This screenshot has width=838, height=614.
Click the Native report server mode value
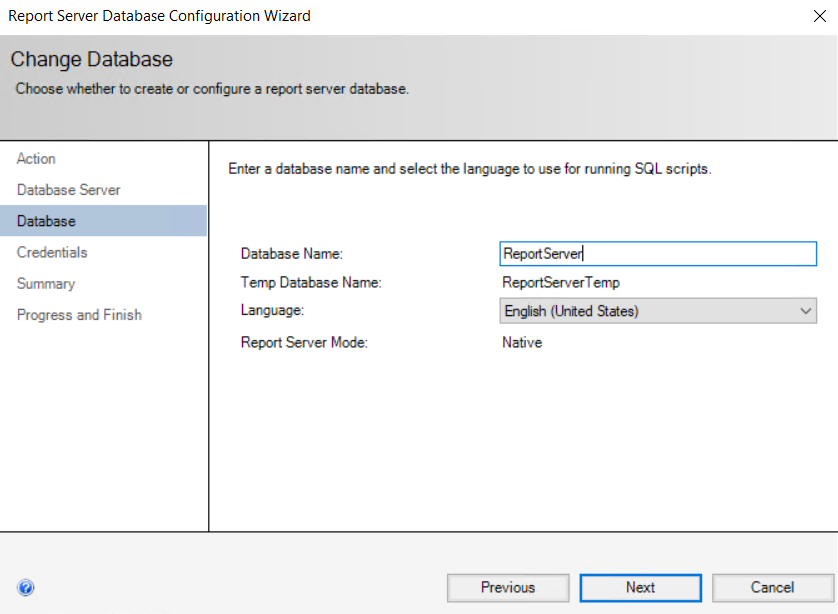522,342
